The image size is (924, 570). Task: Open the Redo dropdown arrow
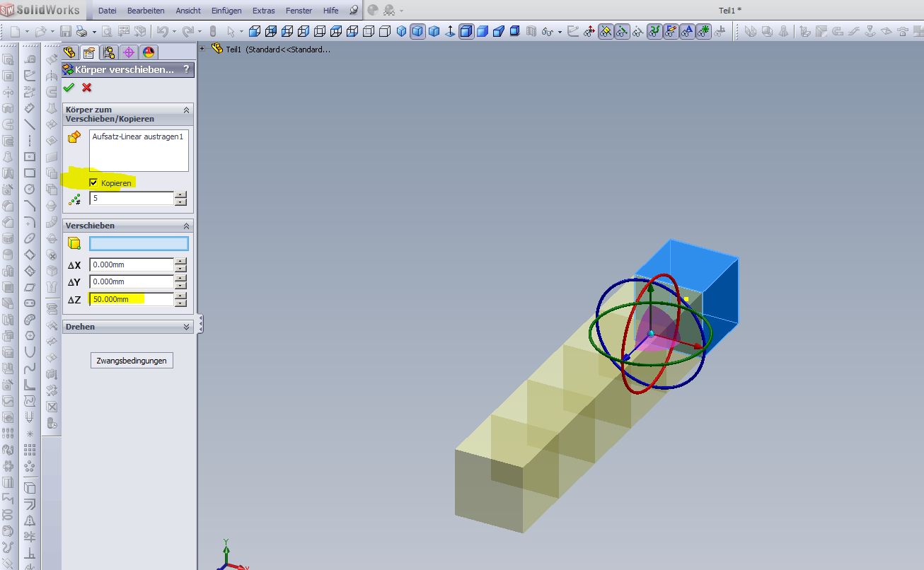click(200, 32)
